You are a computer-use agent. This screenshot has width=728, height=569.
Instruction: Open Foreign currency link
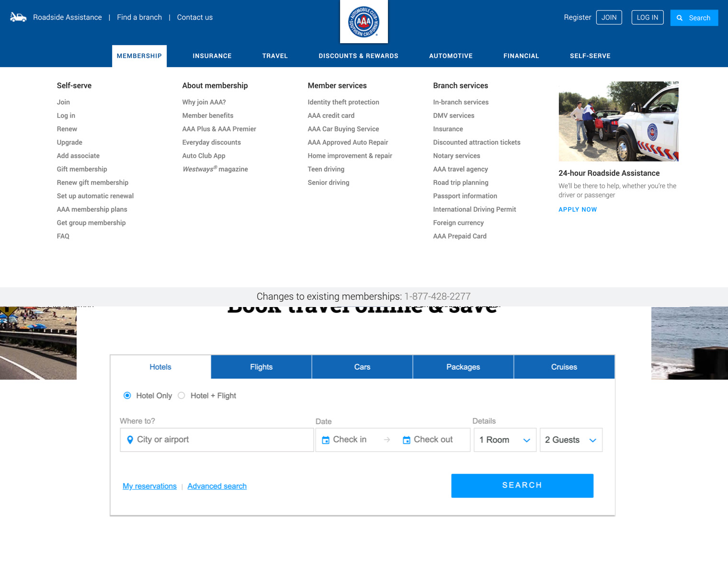pos(458,223)
